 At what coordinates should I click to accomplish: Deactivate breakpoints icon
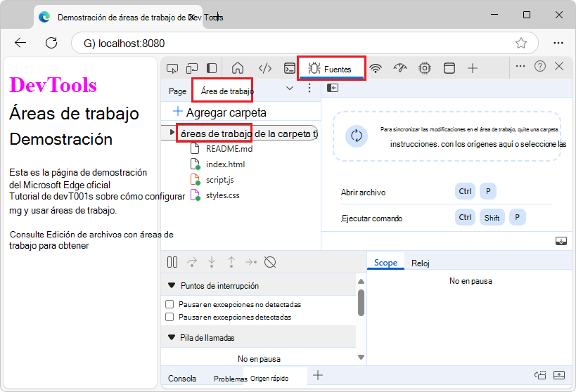[x=270, y=262]
